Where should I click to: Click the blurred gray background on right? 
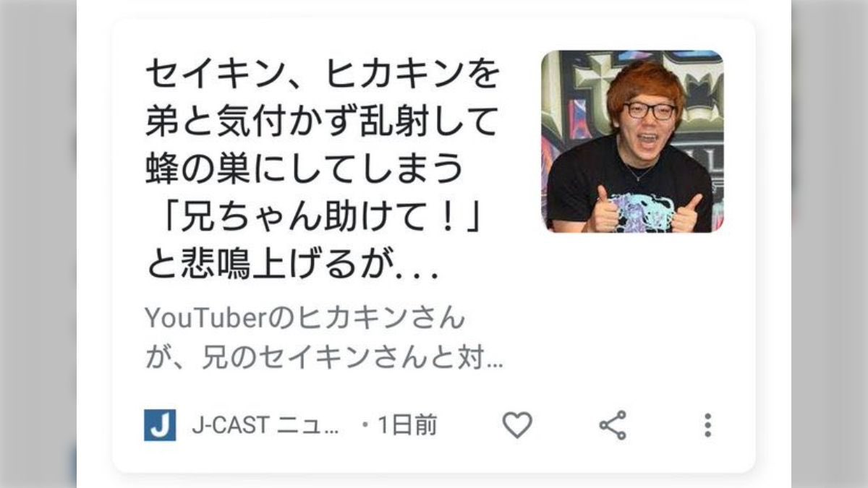pos(830,244)
